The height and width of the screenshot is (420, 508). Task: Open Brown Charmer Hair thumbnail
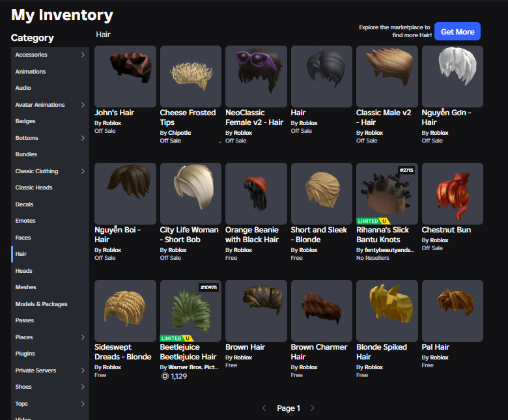coord(321,311)
